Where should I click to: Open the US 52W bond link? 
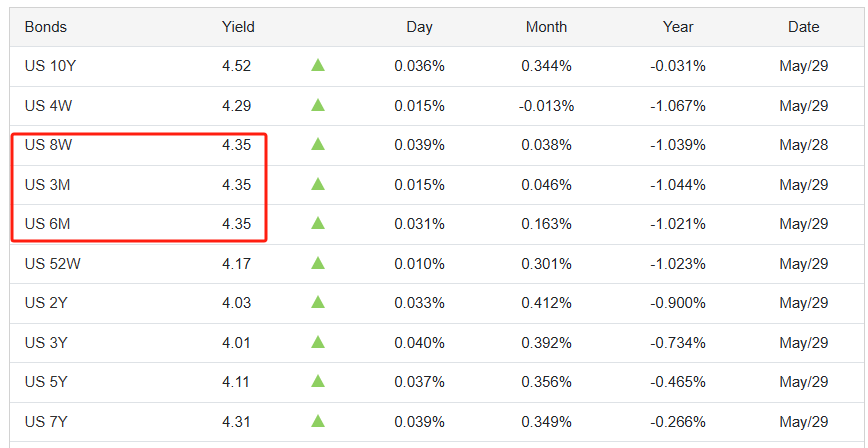click(50, 263)
